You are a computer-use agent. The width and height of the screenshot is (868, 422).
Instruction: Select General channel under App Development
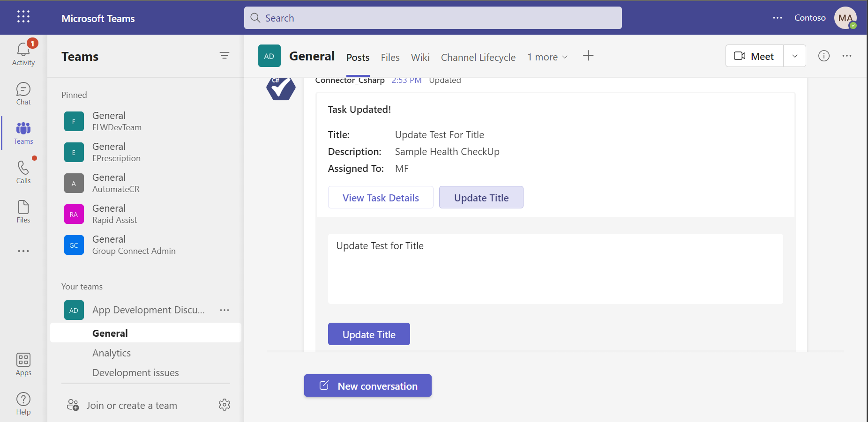[x=146, y=333]
